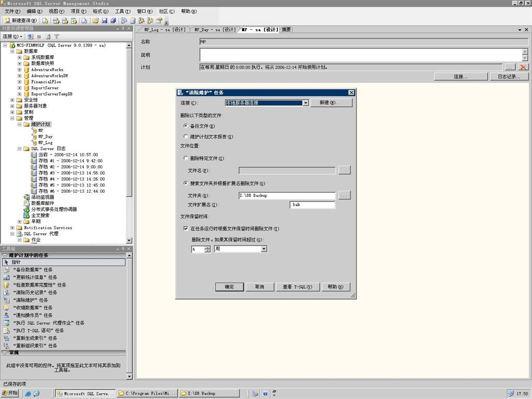
Task: Open the 分布式事务处理协调器 node
Action: tap(54, 209)
